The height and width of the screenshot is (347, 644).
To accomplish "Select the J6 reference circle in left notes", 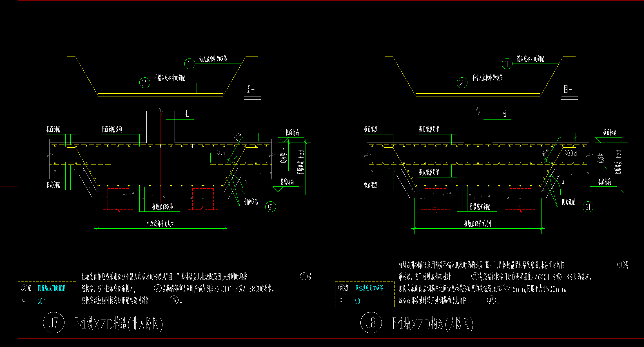I will 174,300.
